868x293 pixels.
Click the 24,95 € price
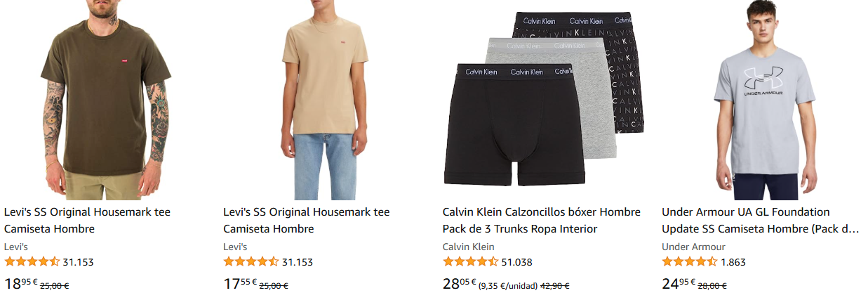click(x=678, y=284)
